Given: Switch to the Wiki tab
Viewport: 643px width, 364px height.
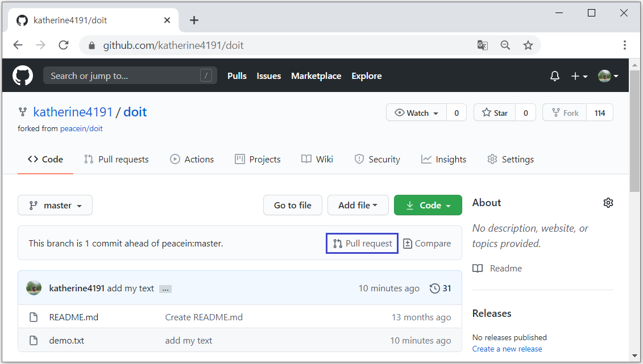Looking at the screenshot, I should (317, 159).
